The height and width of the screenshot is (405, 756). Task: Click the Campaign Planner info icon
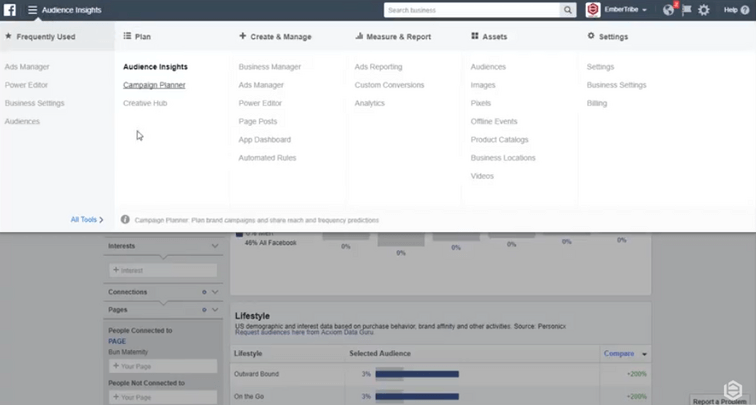(x=125, y=219)
